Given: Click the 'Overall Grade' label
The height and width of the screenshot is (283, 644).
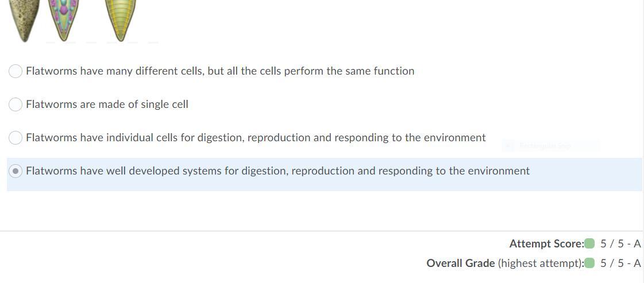Looking at the screenshot, I should (460, 263).
